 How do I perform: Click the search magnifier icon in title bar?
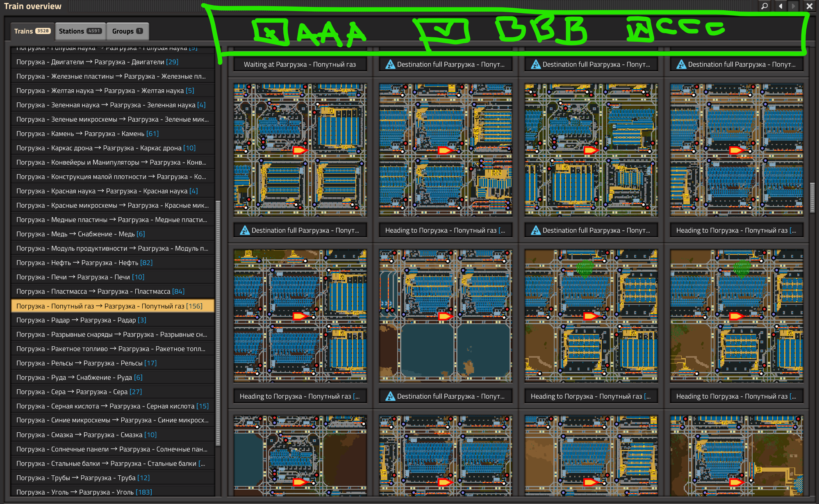pos(764,6)
